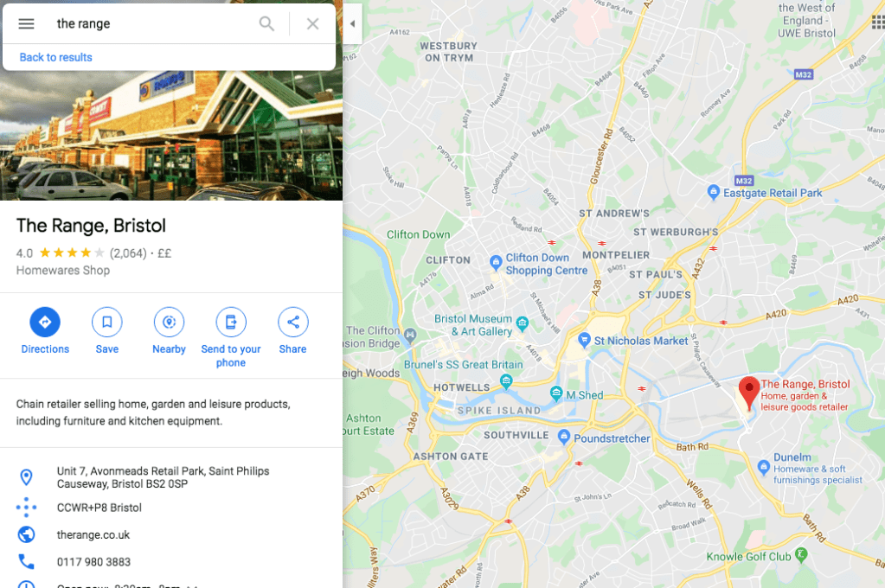This screenshot has height=588, width=885.
Task: Open the storefront photo thumbnail
Action: (x=171, y=136)
